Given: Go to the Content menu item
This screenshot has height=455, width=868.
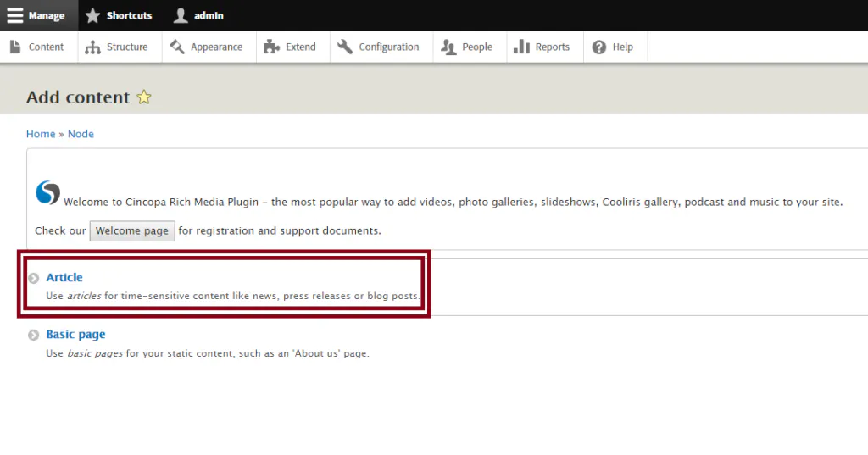Looking at the screenshot, I should 39,47.
